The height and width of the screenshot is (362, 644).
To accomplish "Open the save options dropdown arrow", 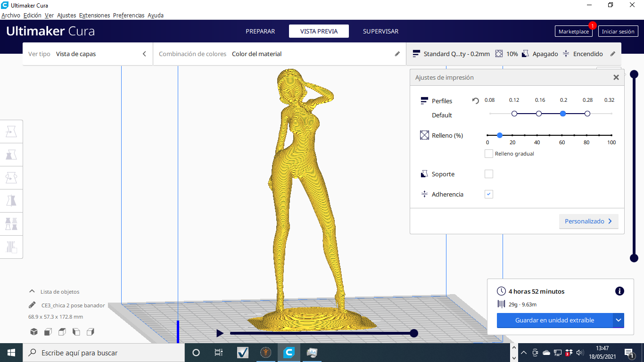I will pyautogui.click(x=619, y=321).
